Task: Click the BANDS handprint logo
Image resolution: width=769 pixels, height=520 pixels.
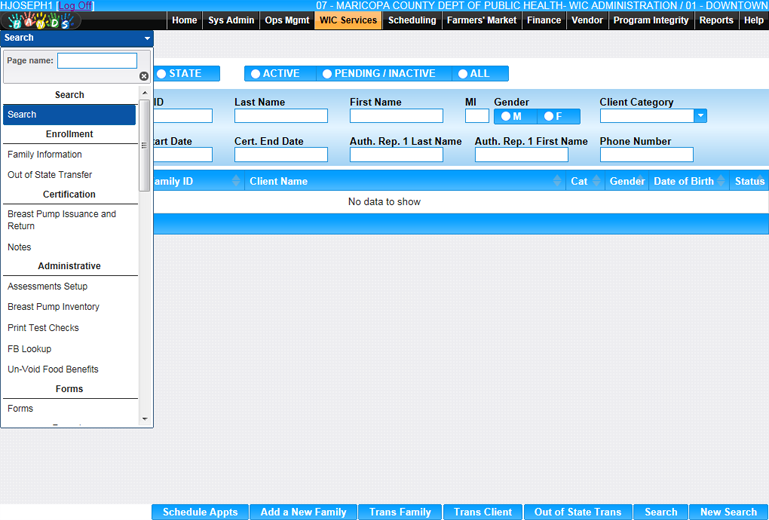Action: (40, 21)
